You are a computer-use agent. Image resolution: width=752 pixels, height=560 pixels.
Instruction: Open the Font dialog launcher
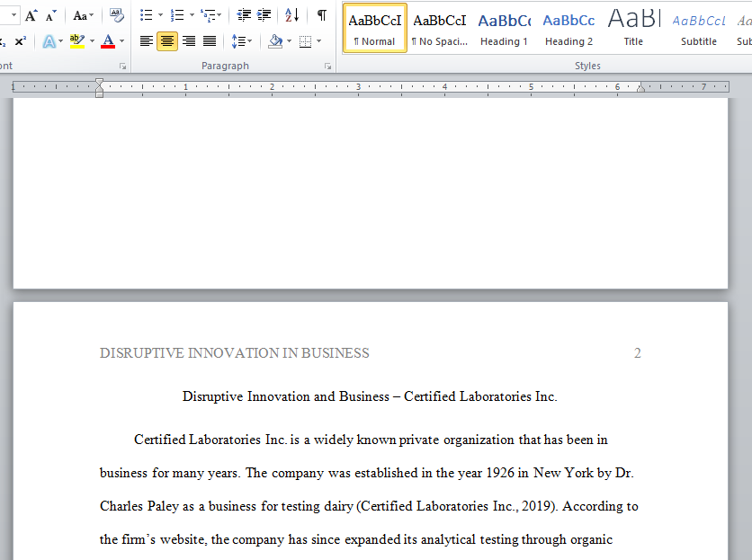point(122,67)
